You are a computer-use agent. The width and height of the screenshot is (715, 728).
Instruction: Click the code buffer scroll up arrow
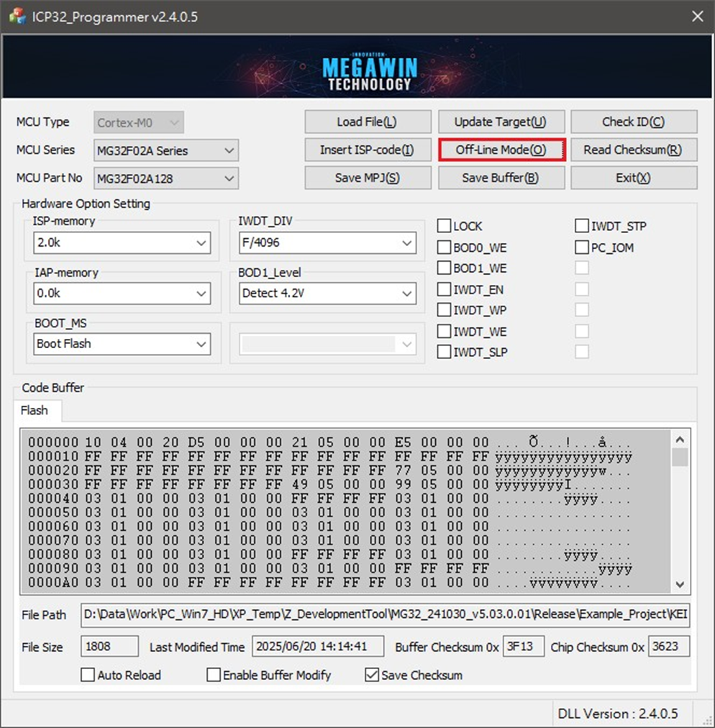tap(680, 440)
